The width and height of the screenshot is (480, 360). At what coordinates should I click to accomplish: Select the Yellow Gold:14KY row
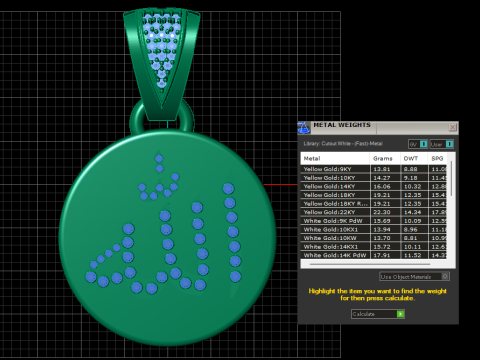click(x=374, y=186)
